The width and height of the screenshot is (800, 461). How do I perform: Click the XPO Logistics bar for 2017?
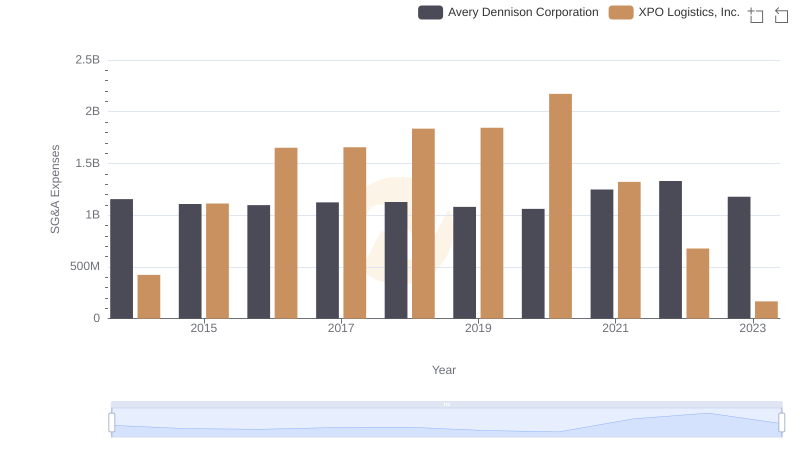coord(355,233)
